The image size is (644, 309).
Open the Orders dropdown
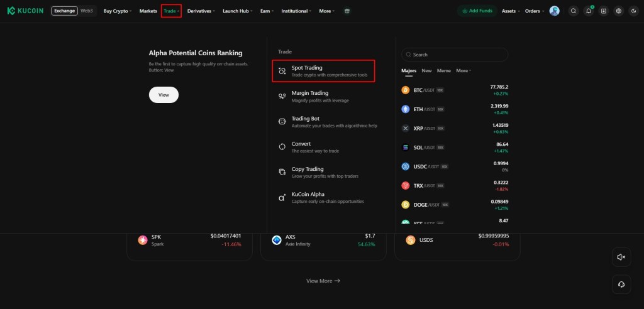coord(535,11)
